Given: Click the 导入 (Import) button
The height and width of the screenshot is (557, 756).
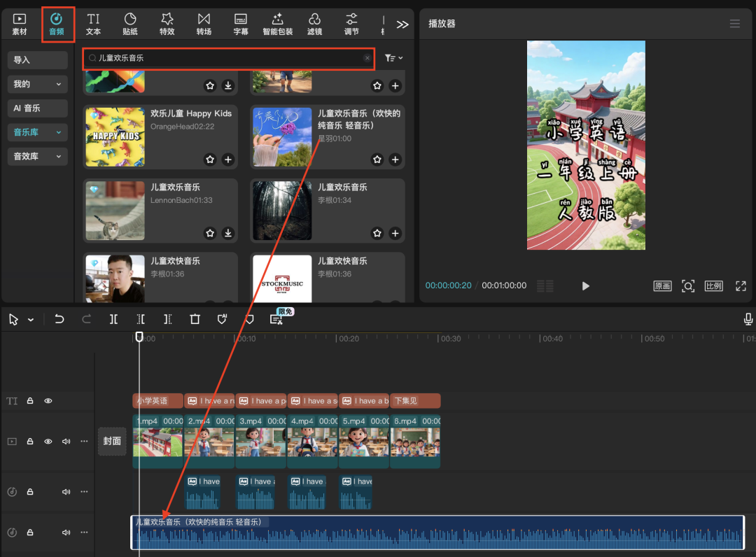Looking at the screenshot, I should point(37,60).
